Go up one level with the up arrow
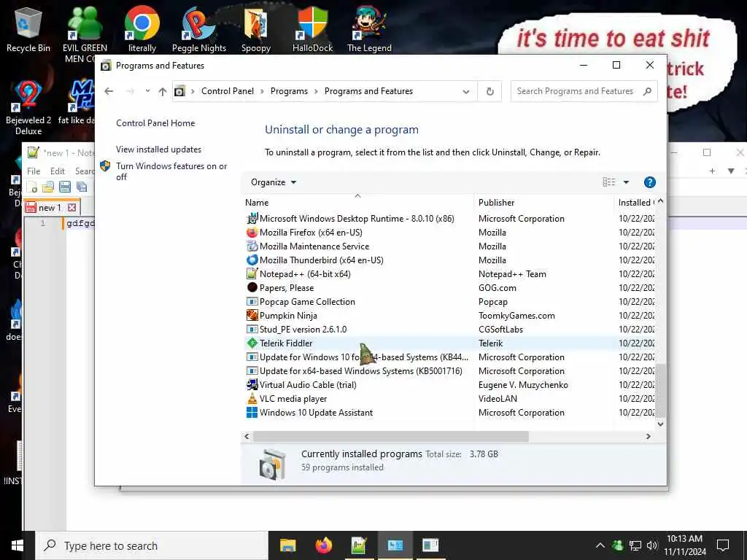The height and width of the screenshot is (560, 747). pyautogui.click(x=163, y=91)
